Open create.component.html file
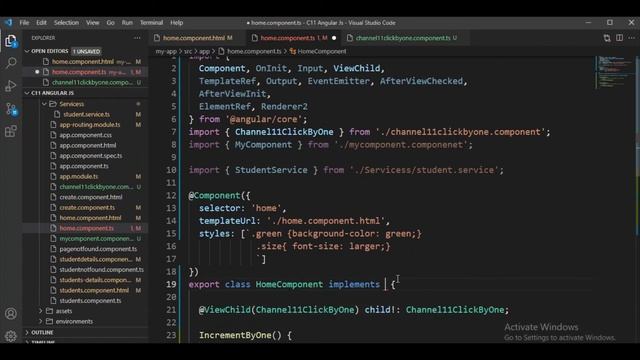640x360 pixels. (x=91, y=197)
